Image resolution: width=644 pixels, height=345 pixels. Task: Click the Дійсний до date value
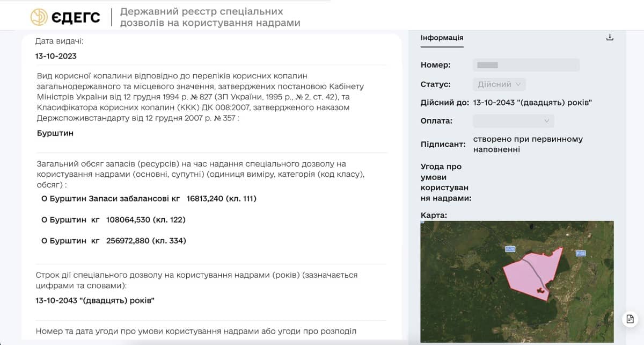tap(532, 103)
